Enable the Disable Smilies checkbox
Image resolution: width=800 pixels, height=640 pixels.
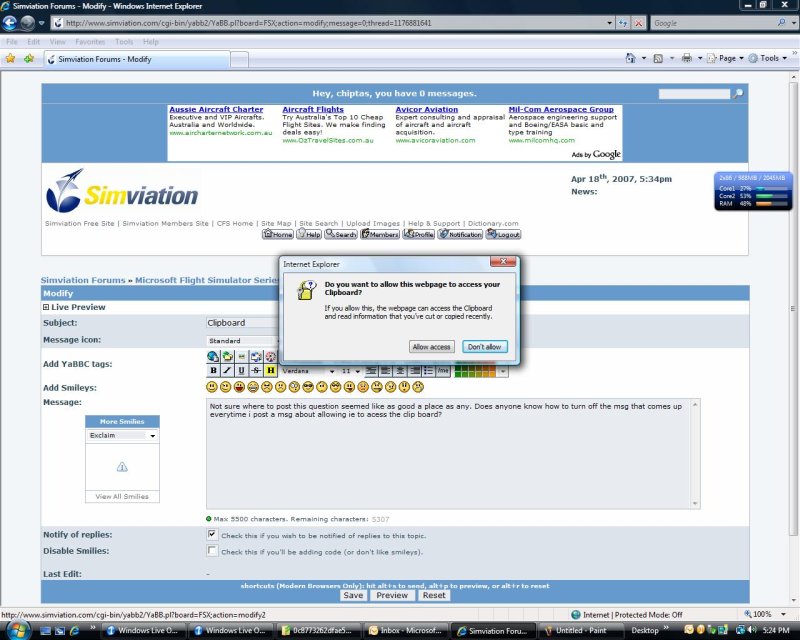click(x=212, y=551)
